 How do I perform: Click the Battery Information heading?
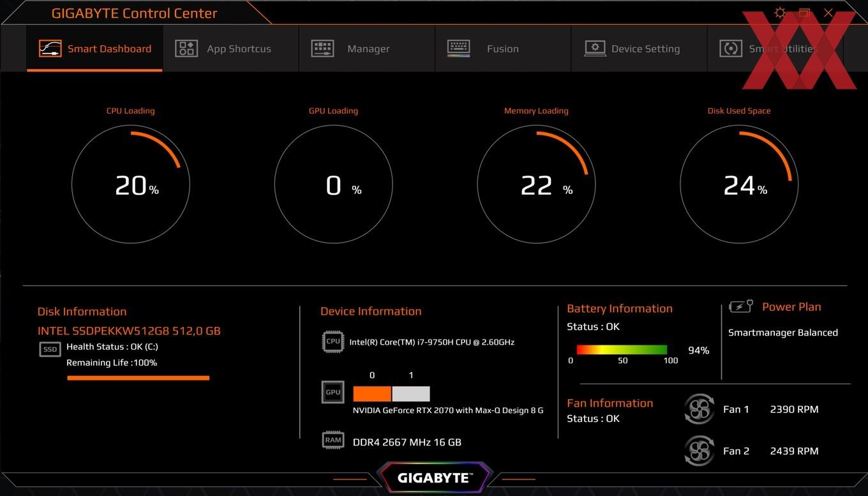tap(620, 308)
